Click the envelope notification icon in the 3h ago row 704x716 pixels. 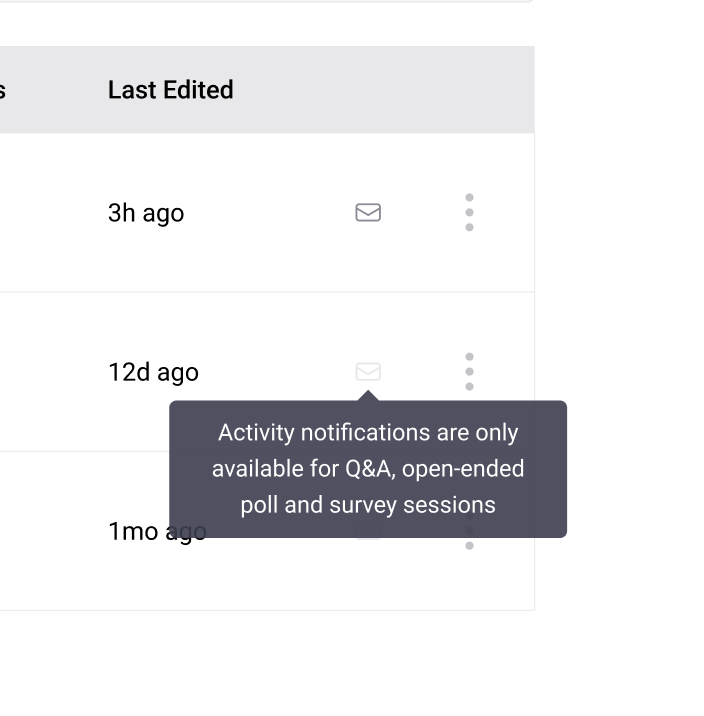pos(368,212)
